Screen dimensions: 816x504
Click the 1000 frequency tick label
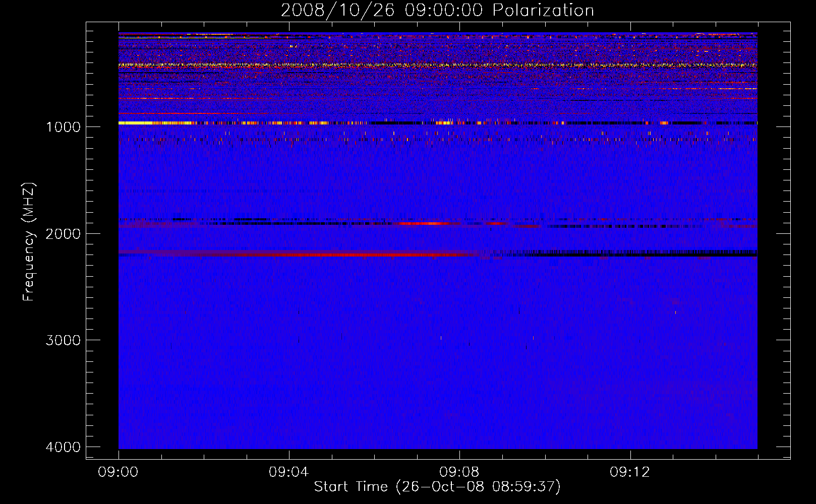pos(64,127)
